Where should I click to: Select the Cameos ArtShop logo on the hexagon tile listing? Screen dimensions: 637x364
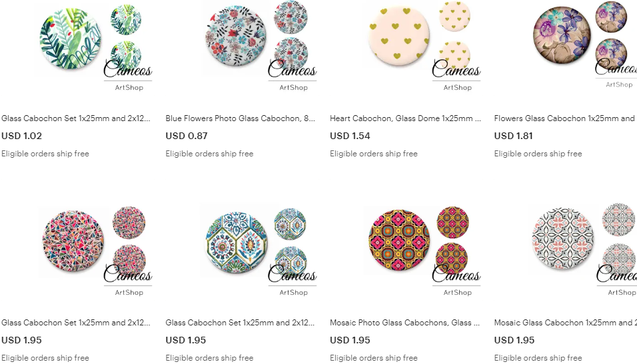(292, 280)
